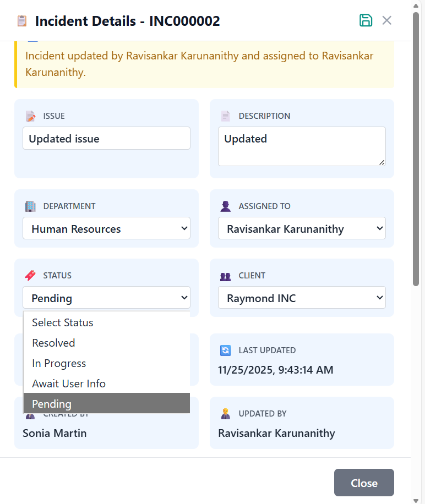Click the Status red tag icon

point(30,276)
